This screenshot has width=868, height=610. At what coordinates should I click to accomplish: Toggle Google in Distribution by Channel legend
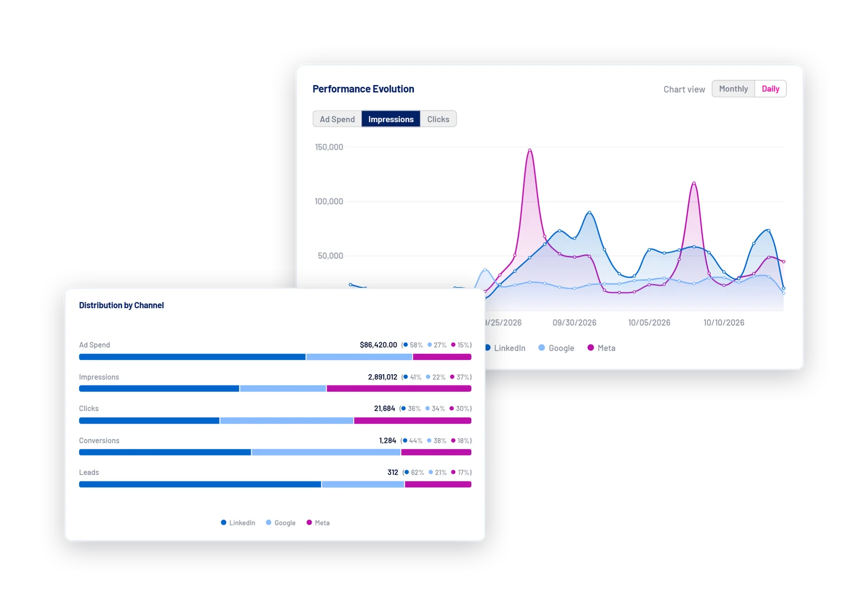[280, 523]
